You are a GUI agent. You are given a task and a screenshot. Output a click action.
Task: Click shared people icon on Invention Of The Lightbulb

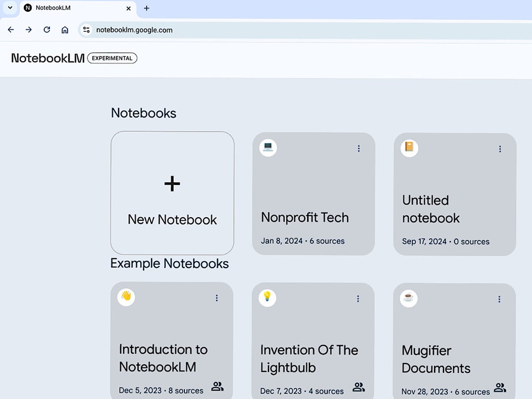click(358, 387)
